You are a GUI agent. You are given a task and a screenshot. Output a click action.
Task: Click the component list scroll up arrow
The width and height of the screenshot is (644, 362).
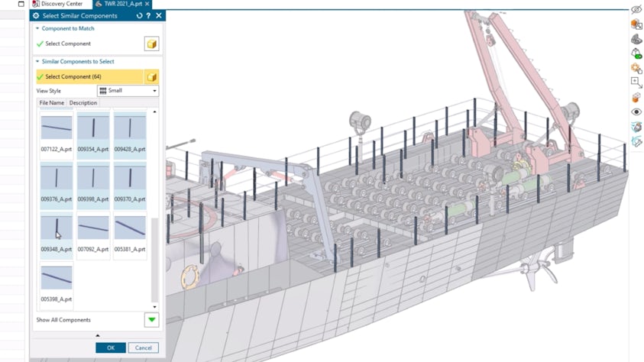(155, 112)
